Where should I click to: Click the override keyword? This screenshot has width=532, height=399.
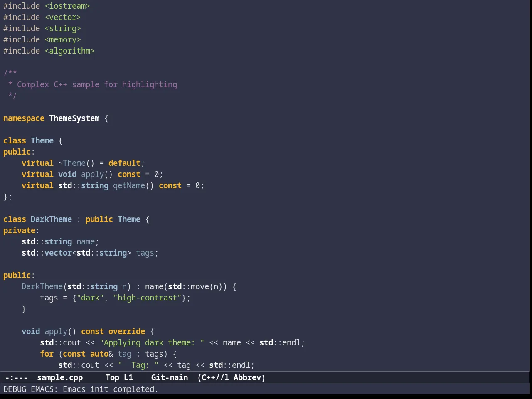(x=127, y=331)
